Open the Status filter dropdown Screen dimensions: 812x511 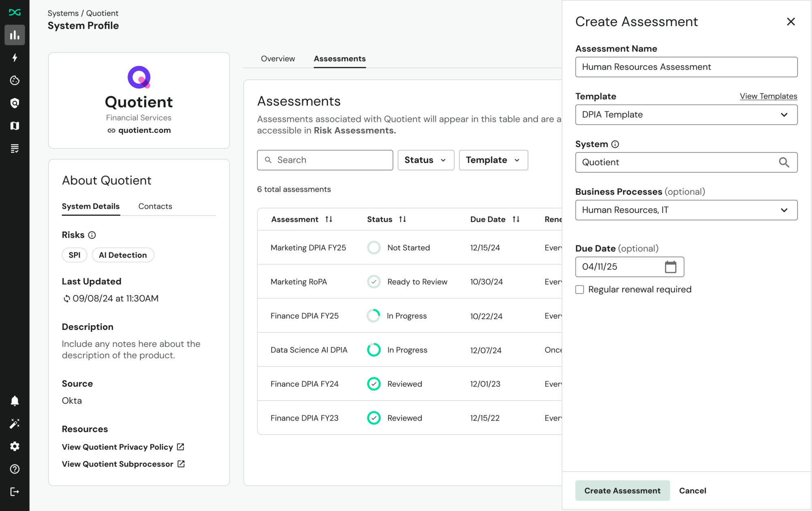click(425, 160)
